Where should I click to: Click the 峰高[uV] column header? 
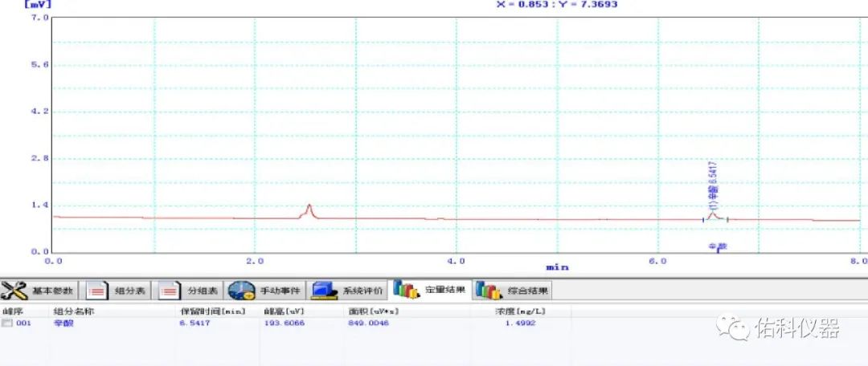(282, 311)
